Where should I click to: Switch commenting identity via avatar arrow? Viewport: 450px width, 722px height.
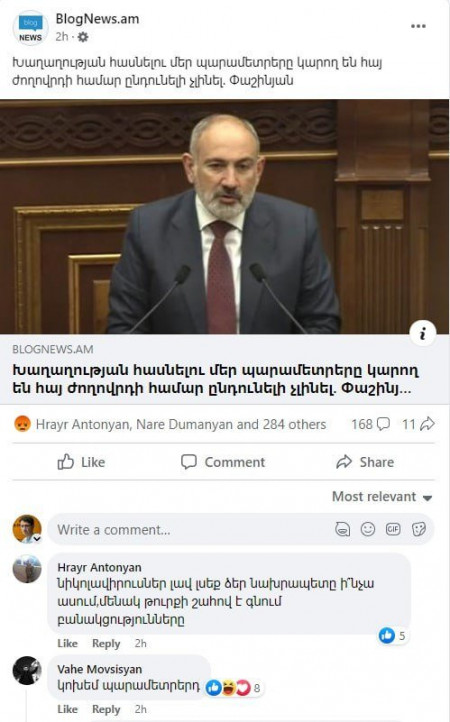coord(37,539)
